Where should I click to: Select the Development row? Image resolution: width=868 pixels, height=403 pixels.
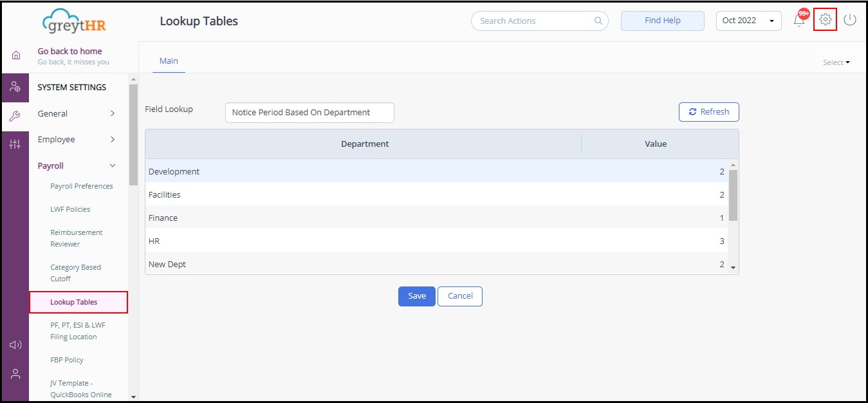[437, 171]
